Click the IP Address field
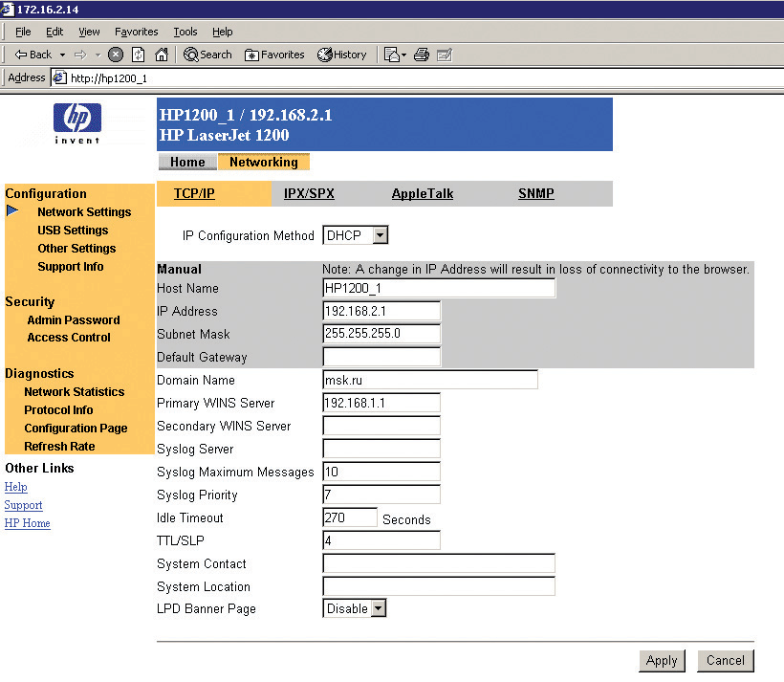The image size is (784, 682). pyautogui.click(x=381, y=311)
